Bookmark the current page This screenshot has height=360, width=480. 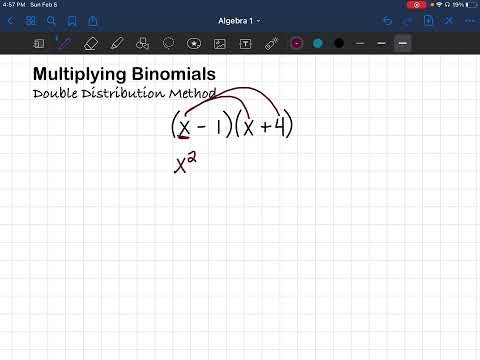tap(72, 21)
